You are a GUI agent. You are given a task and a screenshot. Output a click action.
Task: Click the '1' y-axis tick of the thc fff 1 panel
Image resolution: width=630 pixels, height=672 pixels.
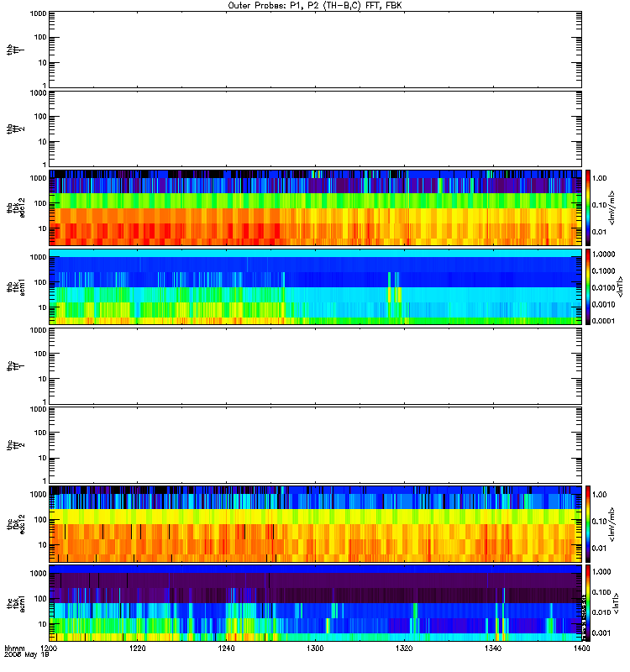(x=45, y=402)
